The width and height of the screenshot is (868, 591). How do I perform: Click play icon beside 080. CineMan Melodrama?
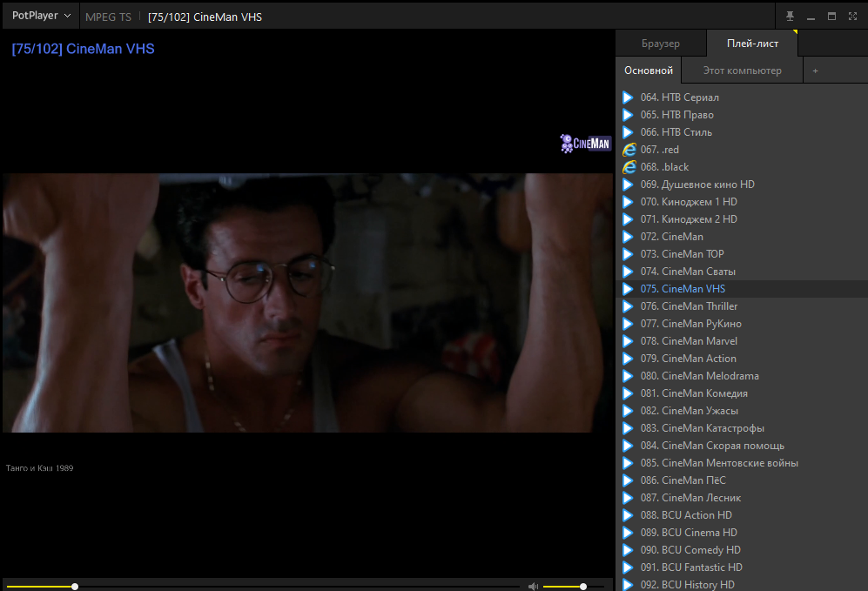tap(628, 376)
